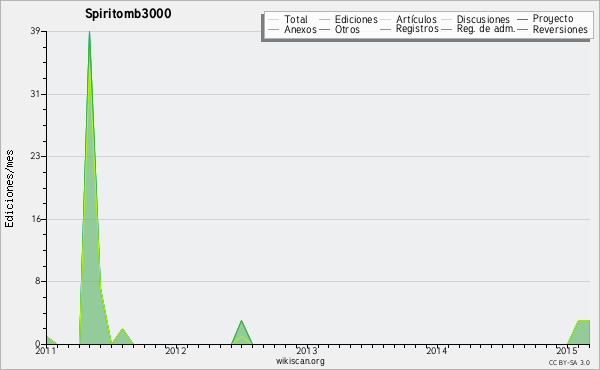Image resolution: width=600 pixels, height=370 pixels.
Task: Click the y-axis value 31
Action: 35,94
